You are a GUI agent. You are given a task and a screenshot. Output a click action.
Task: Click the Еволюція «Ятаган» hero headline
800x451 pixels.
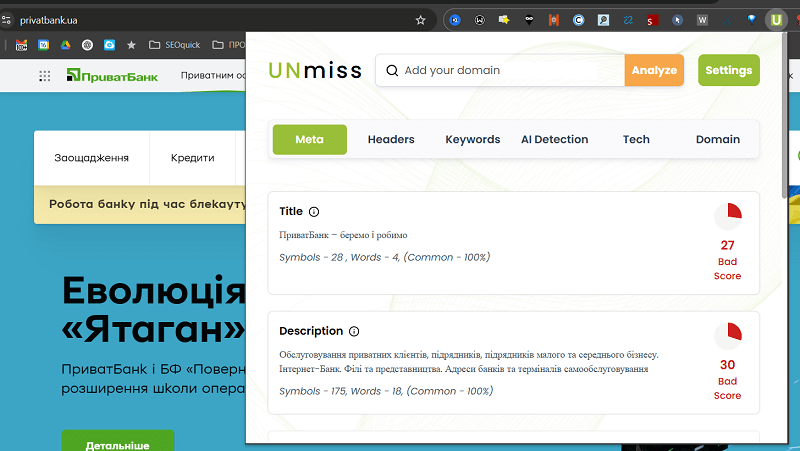[154, 310]
